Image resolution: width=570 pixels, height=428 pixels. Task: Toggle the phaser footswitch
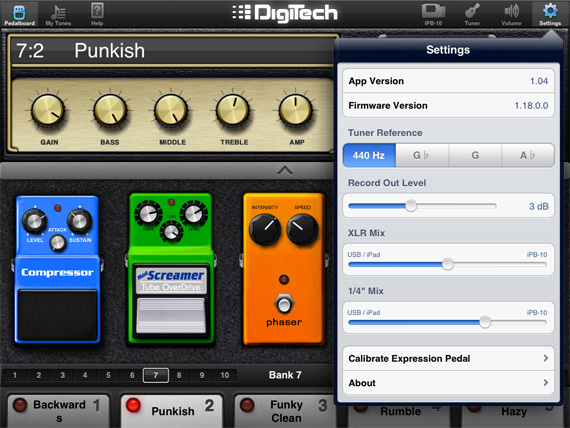284,304
